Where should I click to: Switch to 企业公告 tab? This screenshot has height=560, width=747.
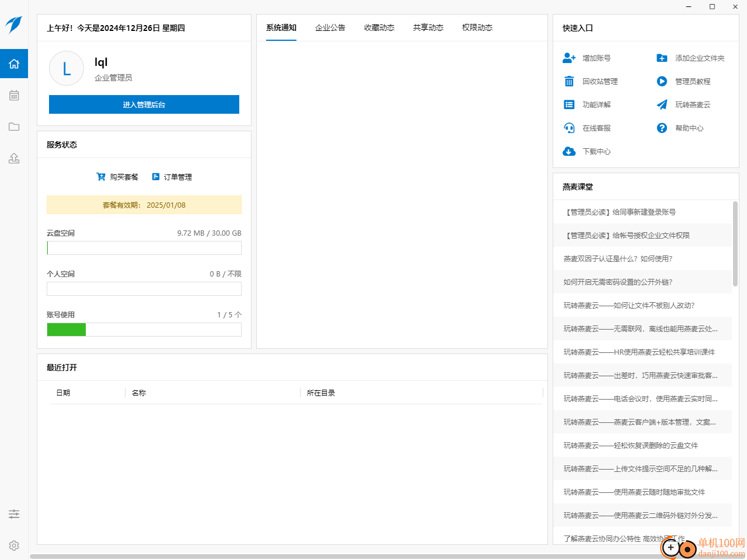coord(330,27)
